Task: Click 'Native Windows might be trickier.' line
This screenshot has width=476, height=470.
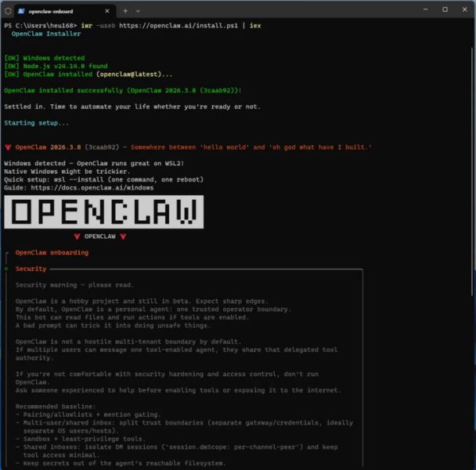Action: click(x=67, y=172)
